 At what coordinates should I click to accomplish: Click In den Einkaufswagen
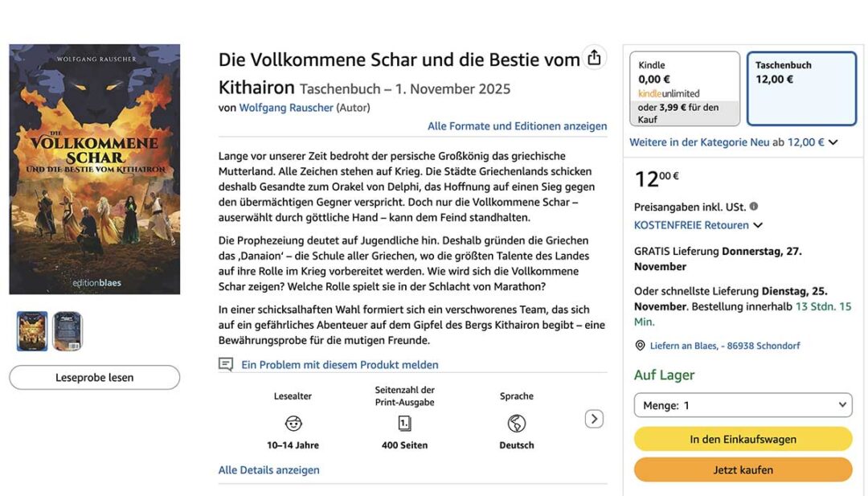pos(743,439)
